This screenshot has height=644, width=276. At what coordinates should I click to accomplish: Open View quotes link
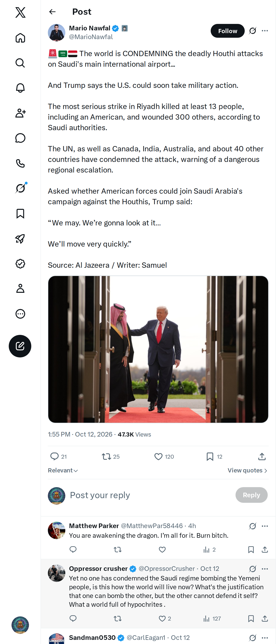(x=247, y=470)
